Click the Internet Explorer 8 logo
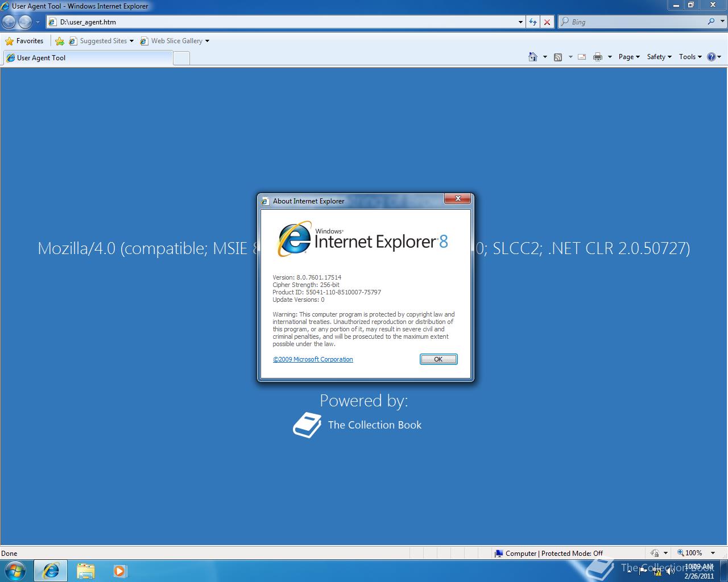728x582 pixels. pyautogui.click(x=362, y=239)
